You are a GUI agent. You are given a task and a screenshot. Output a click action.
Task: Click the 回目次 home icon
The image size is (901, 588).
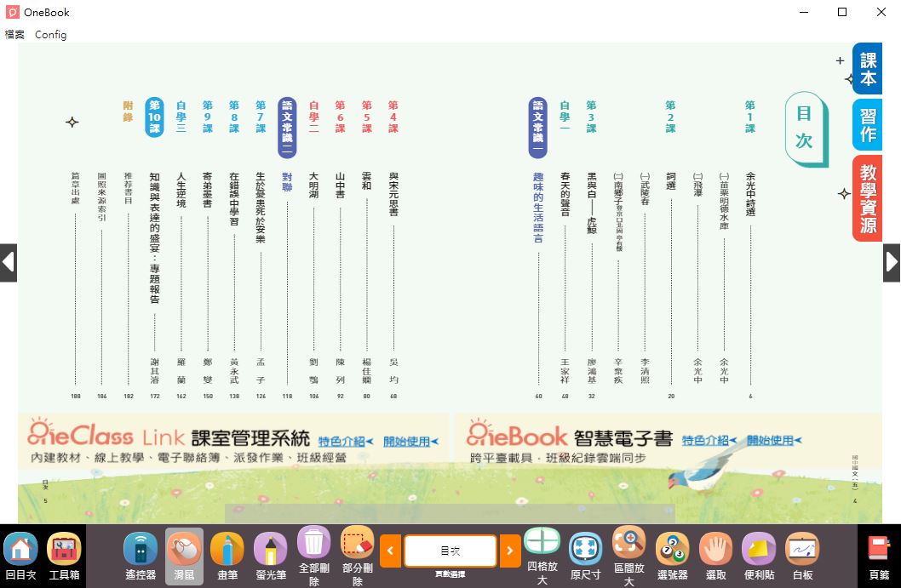(x=20, y=556)
